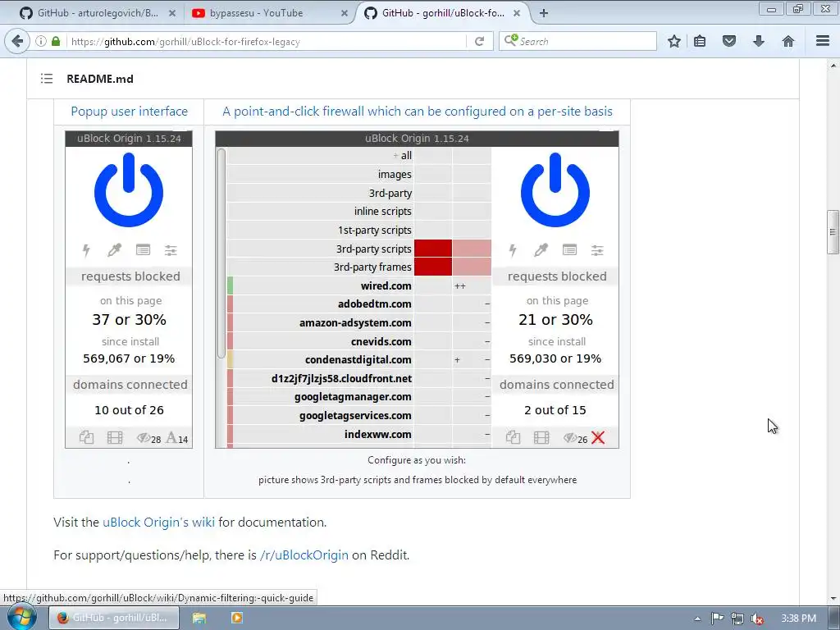The image size is (840, 630).
Task: Open a new tab with the plus button
Action: [544, 13]
